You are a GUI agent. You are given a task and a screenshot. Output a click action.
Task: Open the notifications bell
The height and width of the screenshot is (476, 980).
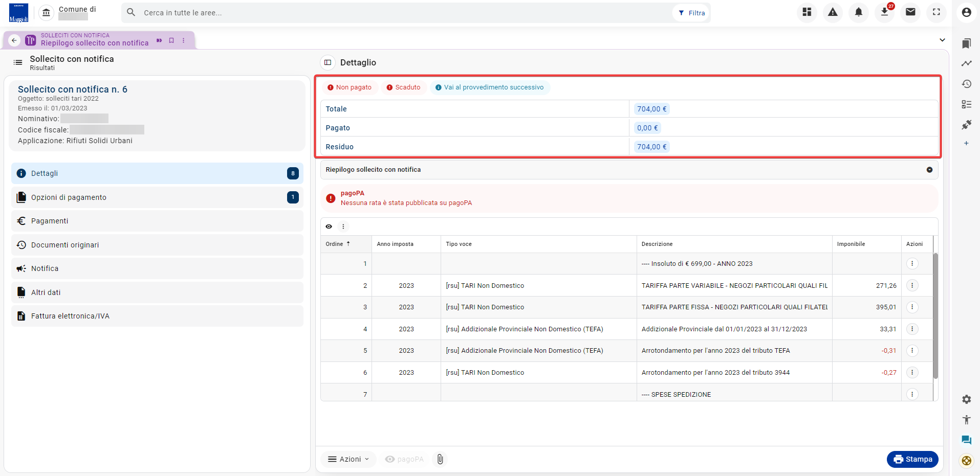point(859,12)
